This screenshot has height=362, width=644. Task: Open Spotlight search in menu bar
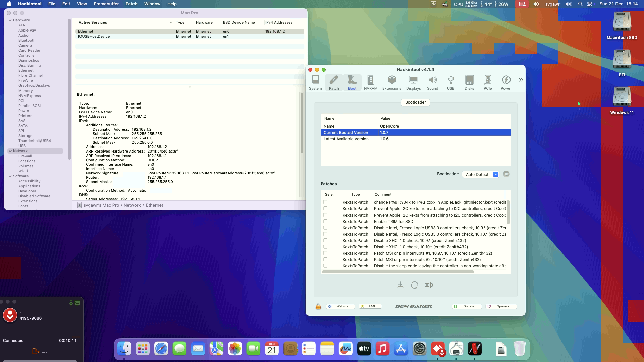pyautogui.click(x=580, y=4)
